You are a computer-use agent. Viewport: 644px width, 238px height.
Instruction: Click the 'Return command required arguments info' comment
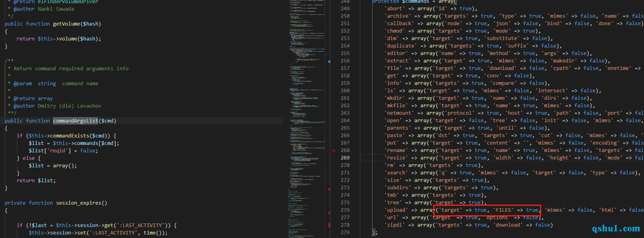(71, 69)
